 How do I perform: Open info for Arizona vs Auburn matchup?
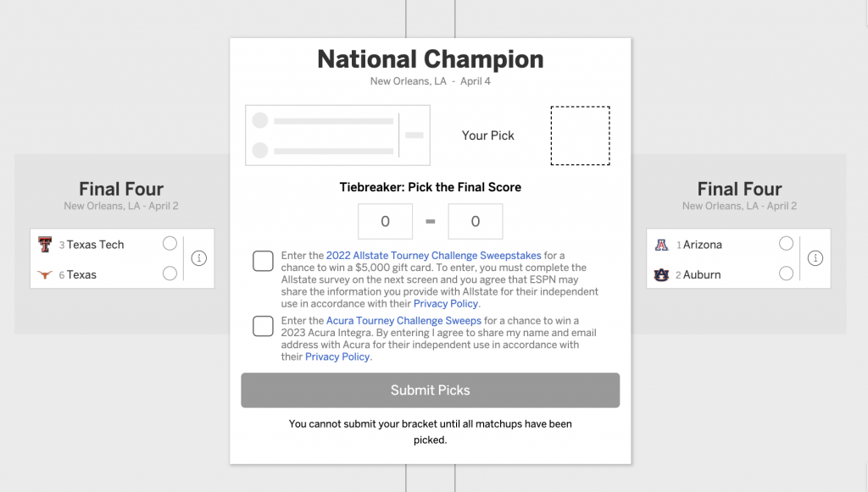(815, 258)
